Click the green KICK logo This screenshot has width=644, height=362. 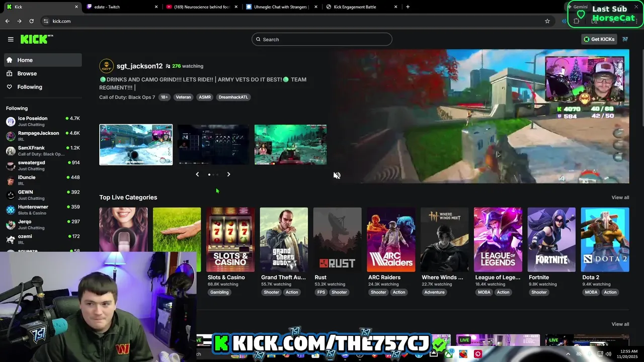pyautogui.click(x=36, y=39)
